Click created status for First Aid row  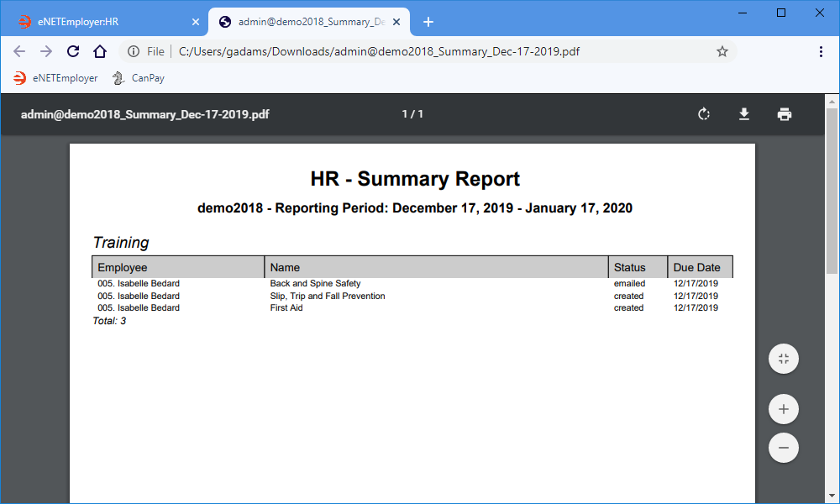(x=629, y=308)
